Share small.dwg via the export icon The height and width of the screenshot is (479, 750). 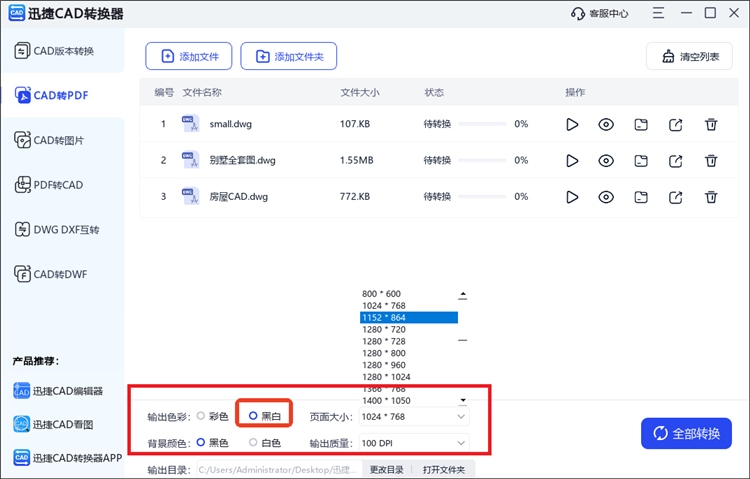[x=675, y=125]
